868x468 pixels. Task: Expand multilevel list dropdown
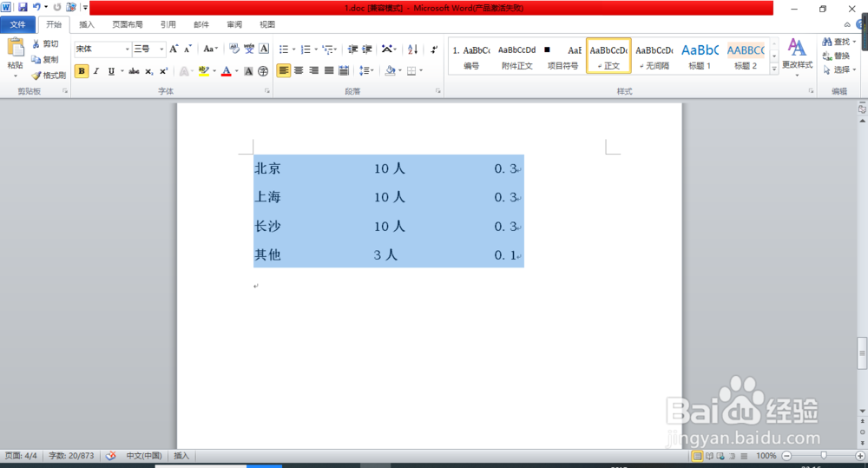point(335,49)
